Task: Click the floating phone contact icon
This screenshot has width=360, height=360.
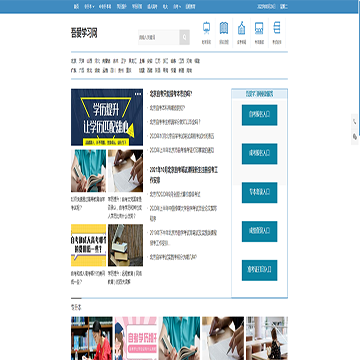Action: 355,122
